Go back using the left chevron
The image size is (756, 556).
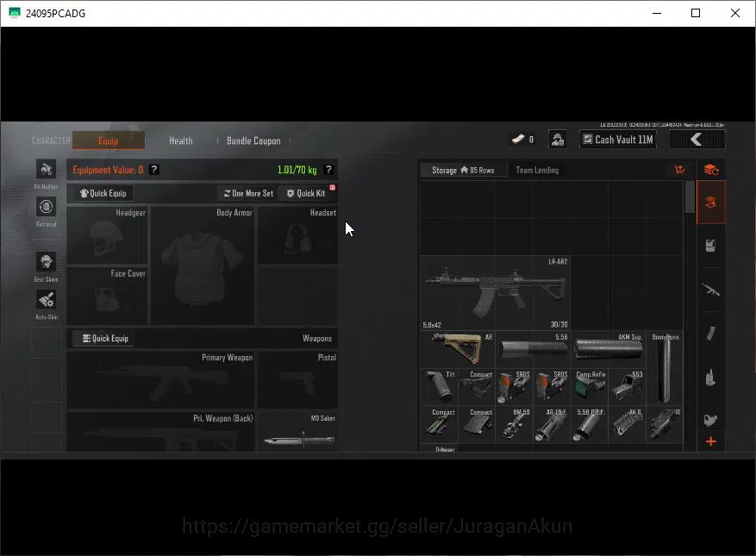pyautogui.click(x=697, y=140)
